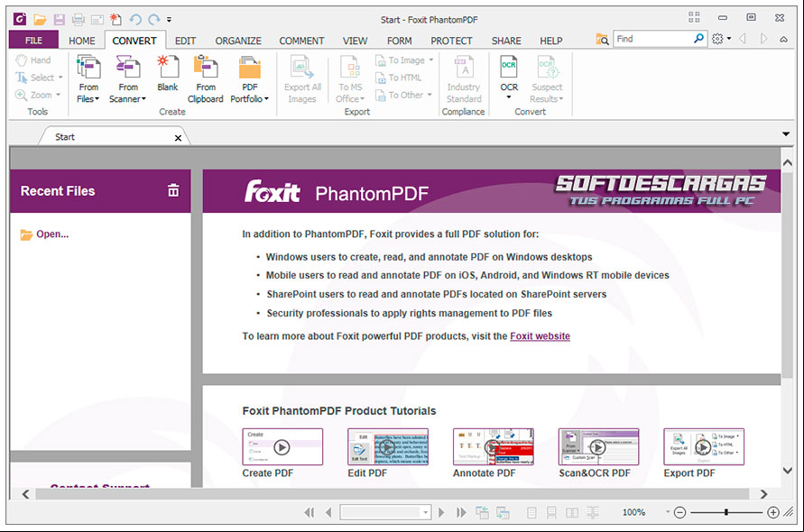Go to last page button in status bar

tap(461, 512)
